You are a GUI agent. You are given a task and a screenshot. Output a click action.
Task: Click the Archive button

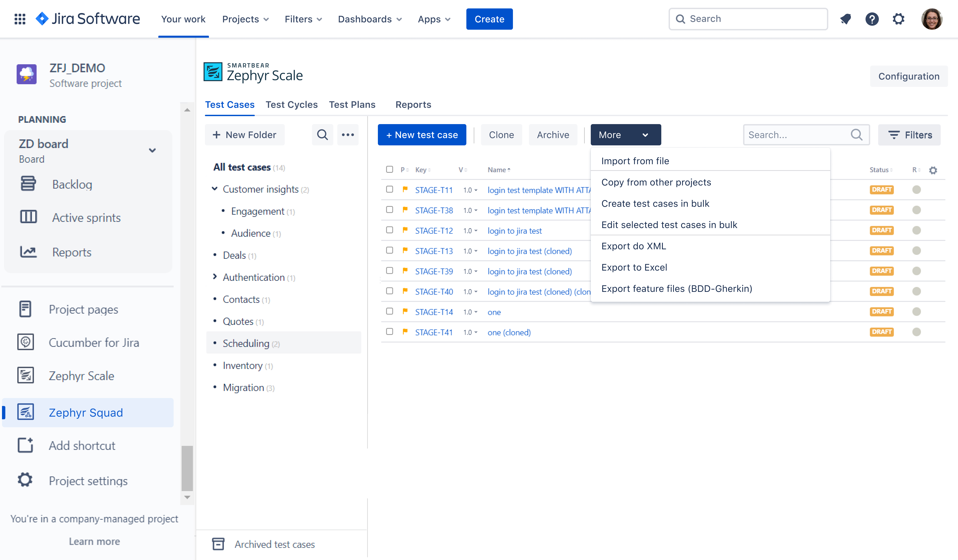[x=553, y=135]
